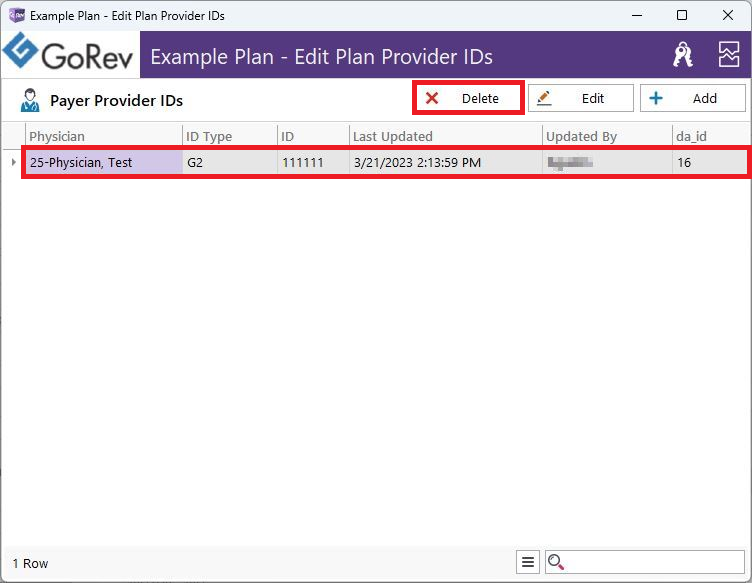Select the '25-Physician, Test' cell
This screenshot has height=583, width=752.
104,162
